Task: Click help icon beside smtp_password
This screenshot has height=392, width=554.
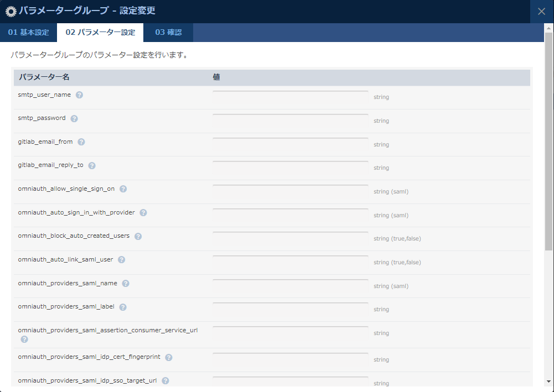Action: click(x=74, y=118)
